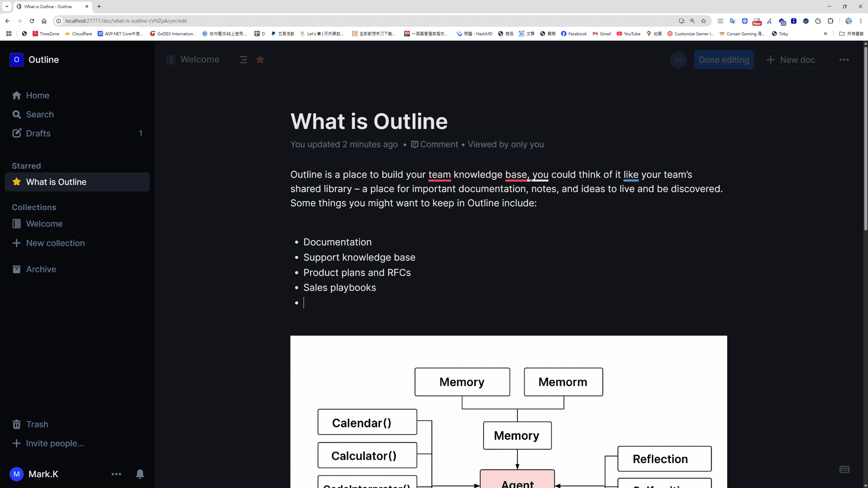Open the document options ellipsis menu
The image size is (868, 488).
[x=844, y=59]
